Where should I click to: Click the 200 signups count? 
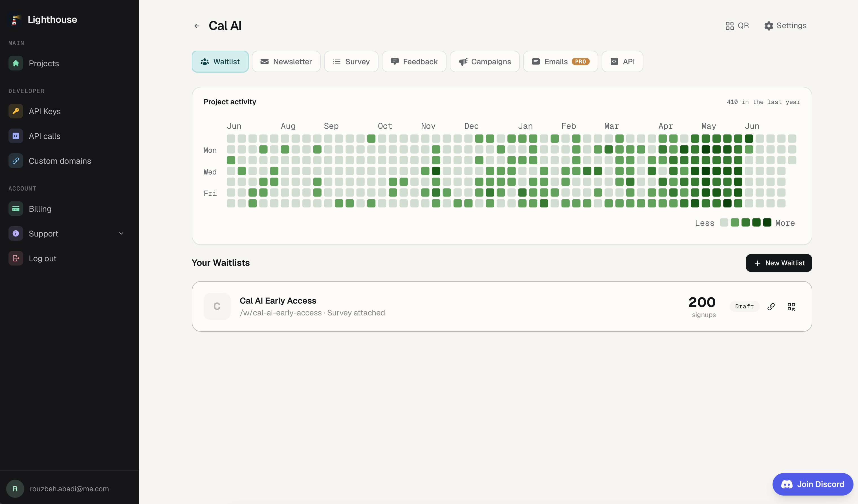[702, 302]
